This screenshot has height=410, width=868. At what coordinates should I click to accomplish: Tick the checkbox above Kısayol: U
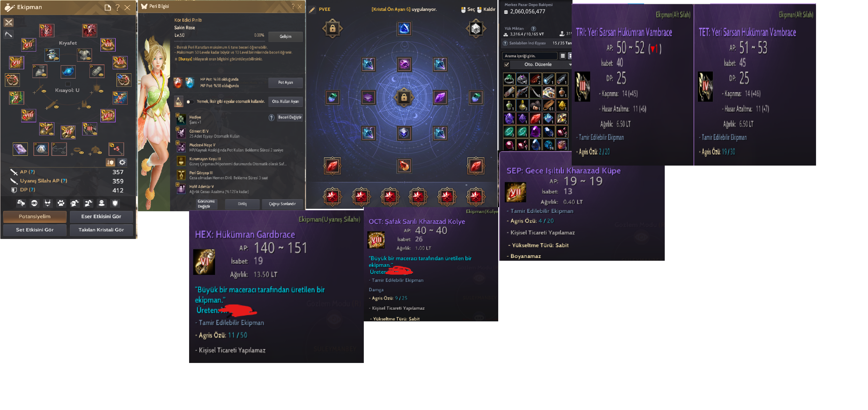68,84
